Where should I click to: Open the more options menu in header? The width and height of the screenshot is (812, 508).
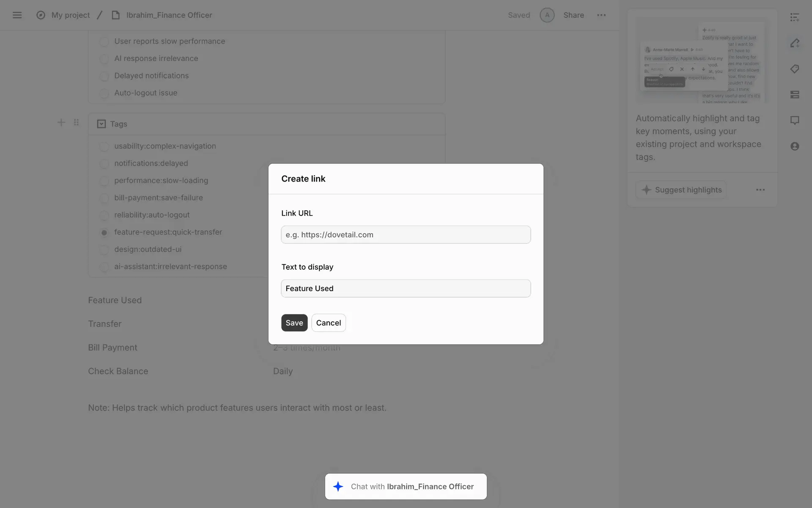[601, 15]
